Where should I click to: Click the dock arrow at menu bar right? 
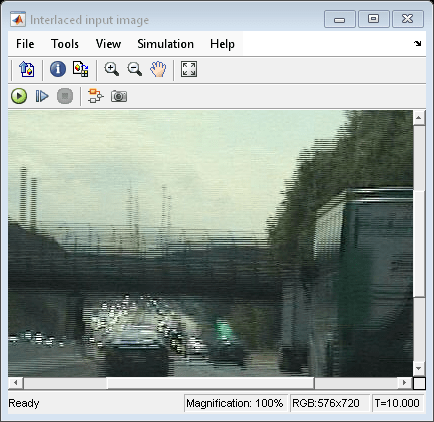click(x=417, y=43)
